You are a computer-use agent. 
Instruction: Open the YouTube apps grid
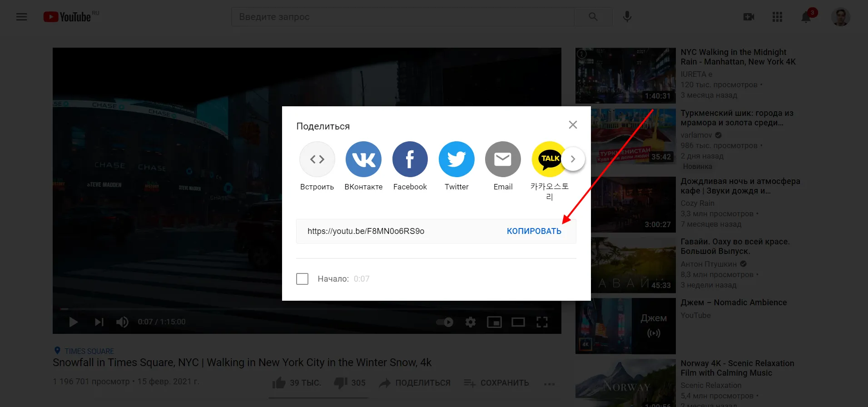[777, 17]
